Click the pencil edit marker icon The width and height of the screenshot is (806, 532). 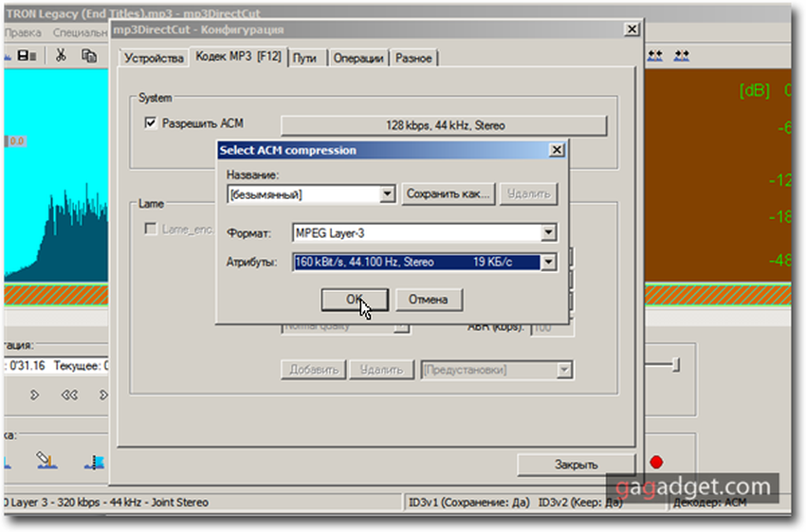coord(44,461)
